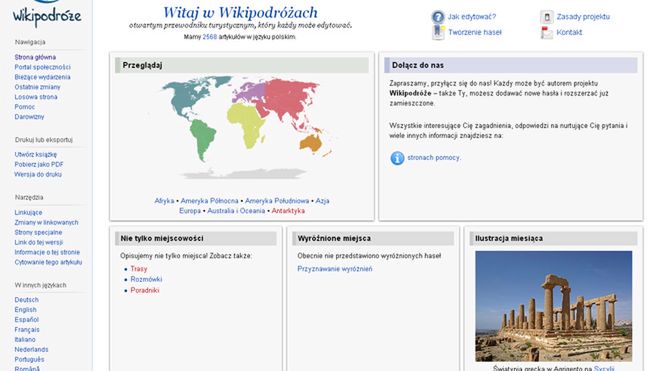
Task: Select Africa on the world map
Action: pos(246,124)
